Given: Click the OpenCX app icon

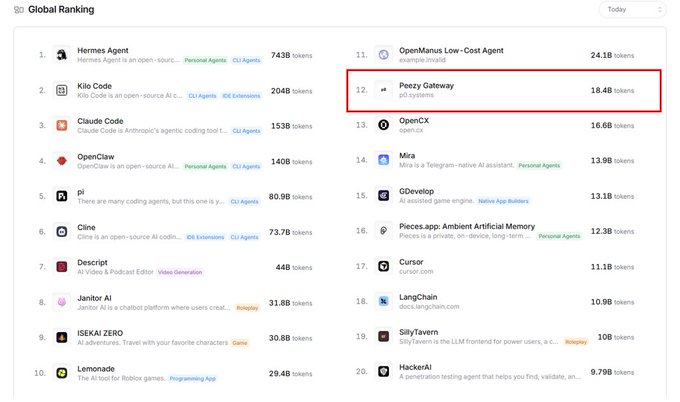Looking at the screenshot, I should pyautogui.click(x=383, y=125).
